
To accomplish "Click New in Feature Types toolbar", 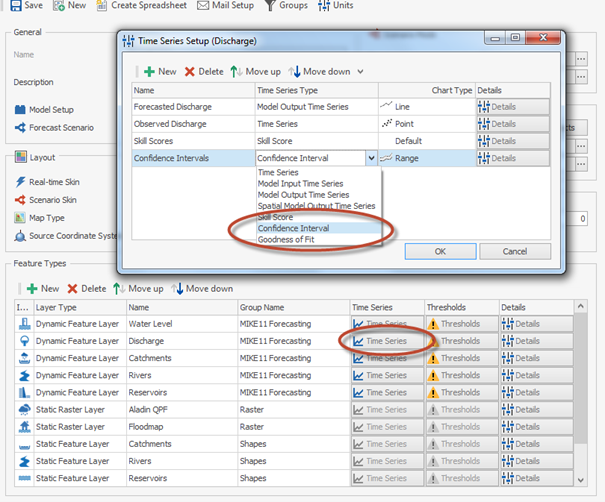I will click(x=43, y=289).
